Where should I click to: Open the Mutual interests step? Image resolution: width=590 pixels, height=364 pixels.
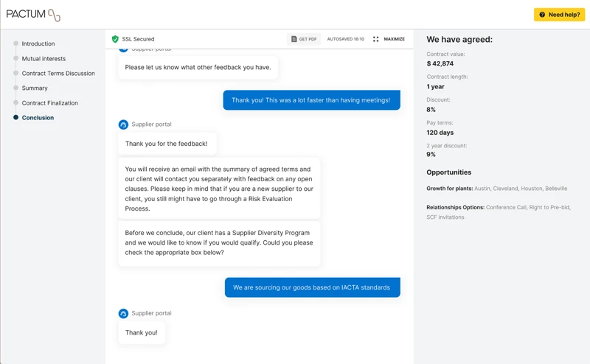click(x=44, y=59)
